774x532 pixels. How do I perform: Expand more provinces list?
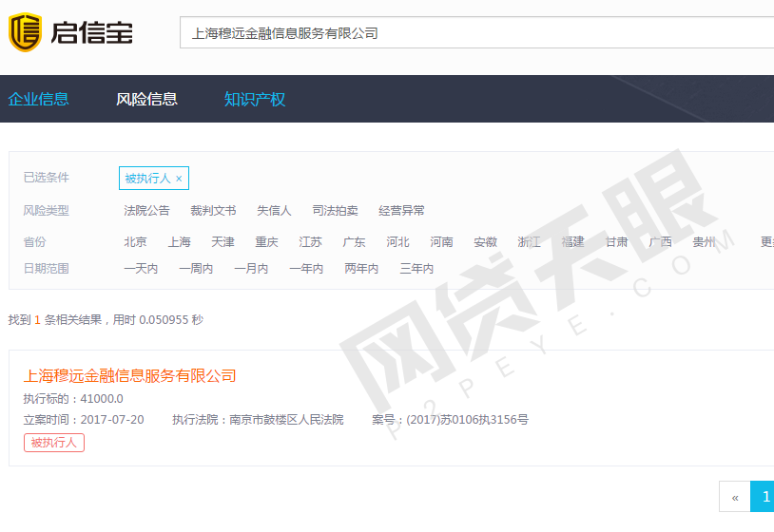(x=766, y=242)
